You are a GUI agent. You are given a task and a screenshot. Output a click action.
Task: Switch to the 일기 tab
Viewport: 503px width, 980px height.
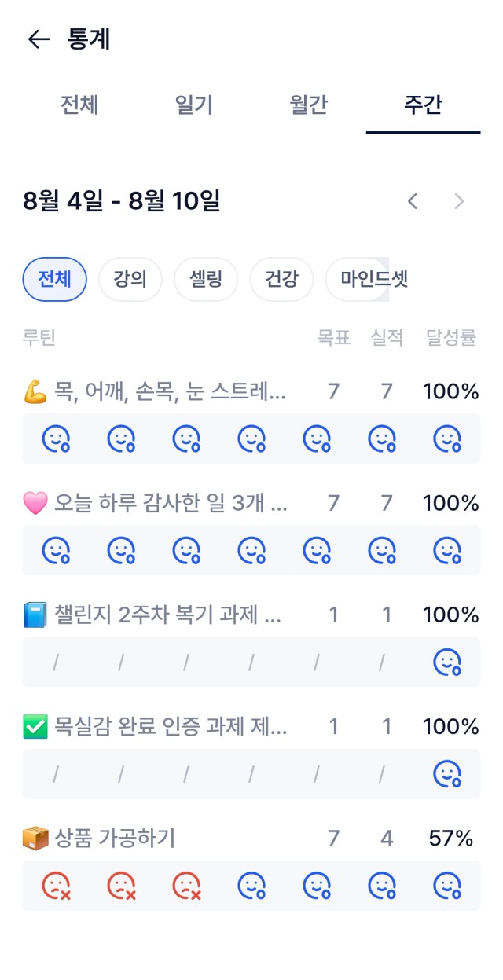tap(194, 105)
